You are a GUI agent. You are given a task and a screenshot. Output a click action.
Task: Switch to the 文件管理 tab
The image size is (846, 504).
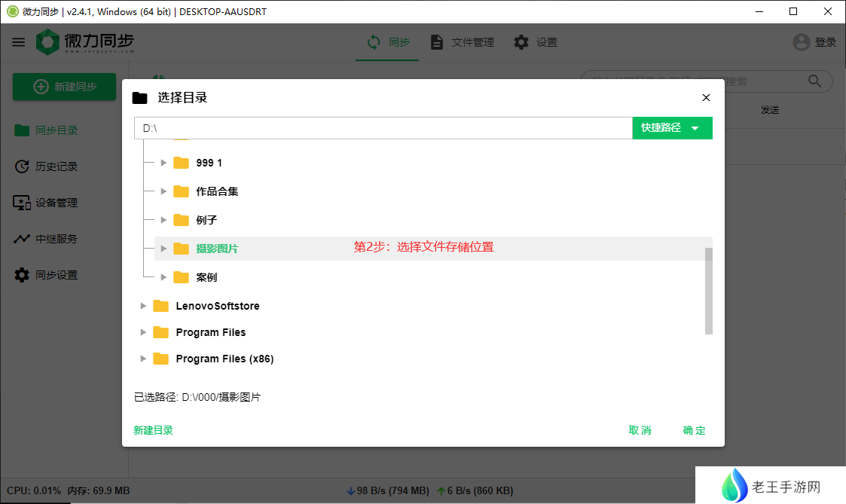pyautogui.click(x=462, y=42)
